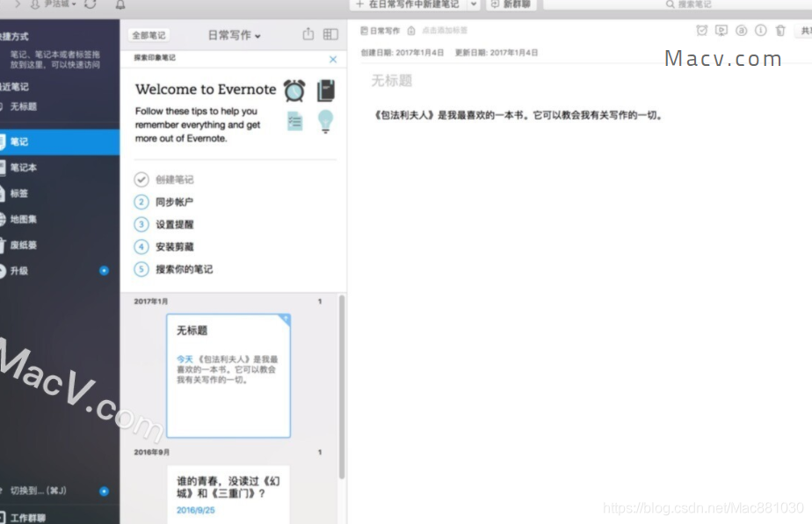Click the 全部笔记 button
This screenshot has height=524, width=812.
(149, 35)
